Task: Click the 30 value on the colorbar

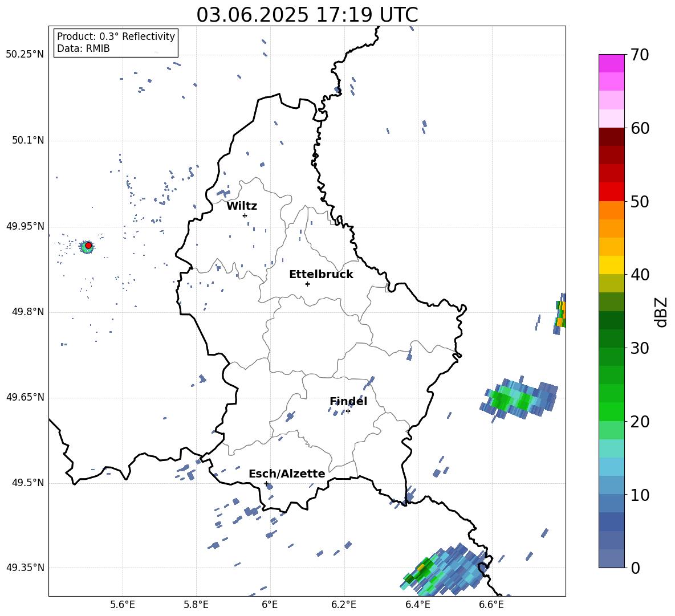Action: (x=640, y=348)
